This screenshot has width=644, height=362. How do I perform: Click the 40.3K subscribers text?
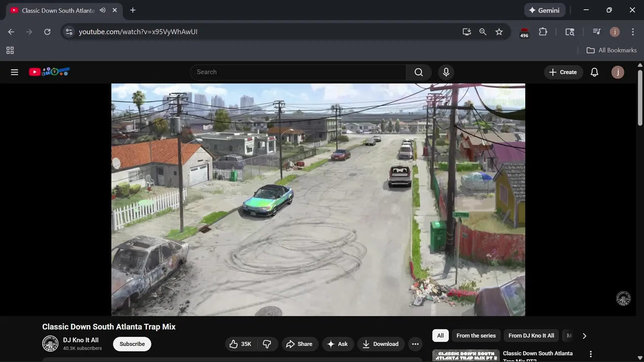[x=83, y=348]
